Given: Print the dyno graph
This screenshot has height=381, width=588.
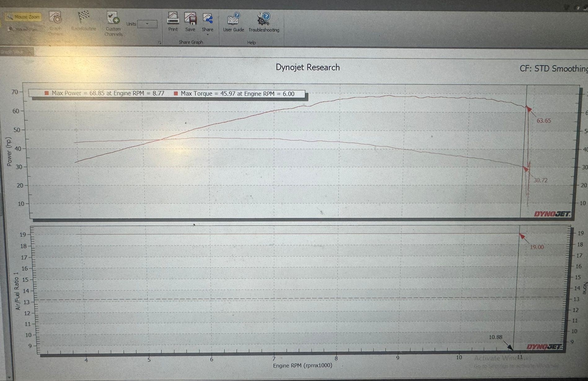Looking at the screenshot, I should click(x=173, y=19).
